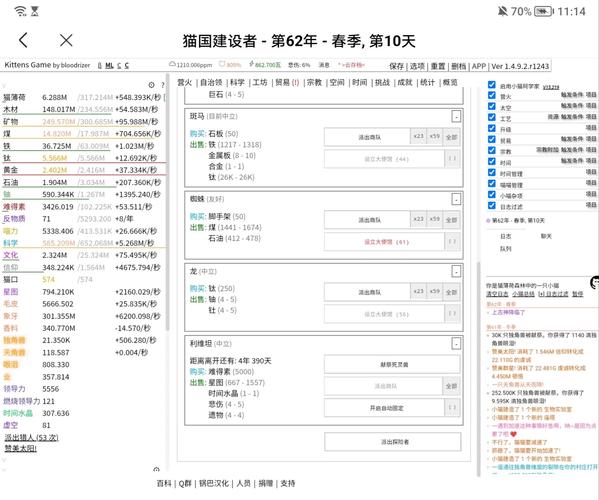The width and height of the screenshot is (599, 500).
Task: Click 全部 trade-all button for 龙
Action: pyautogui.click(x=452, y=292)
